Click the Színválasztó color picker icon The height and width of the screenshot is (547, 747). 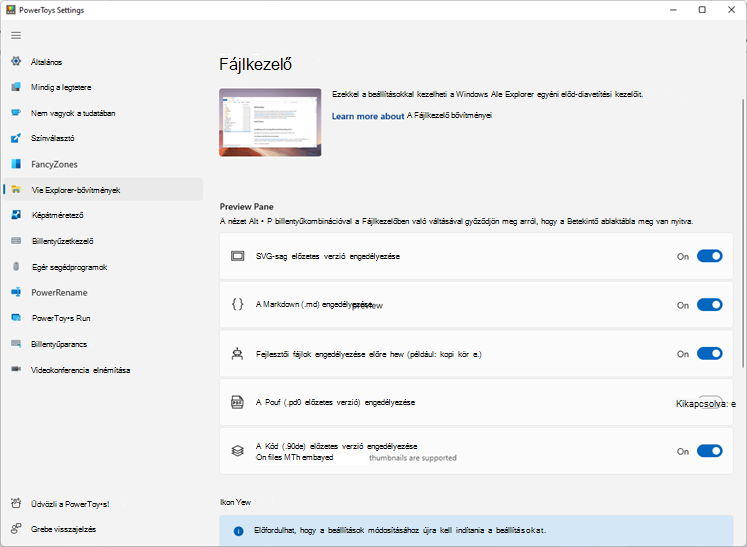click(x=16, y=138)
